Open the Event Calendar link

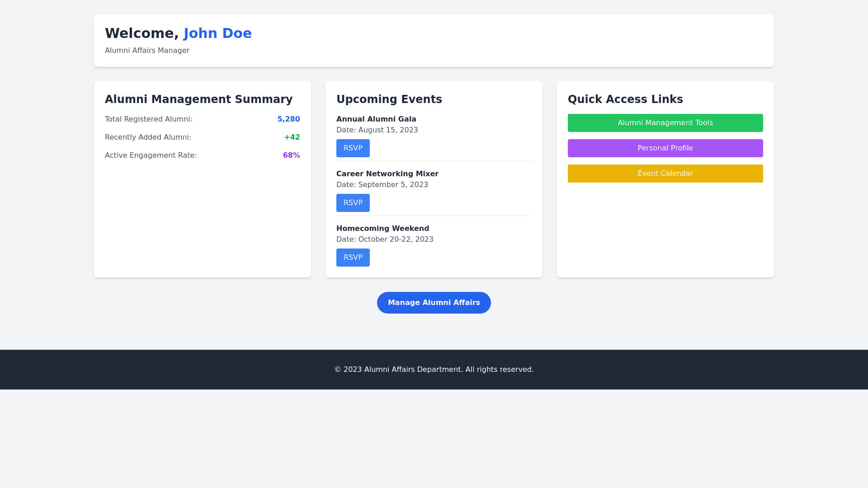(665, 174)
